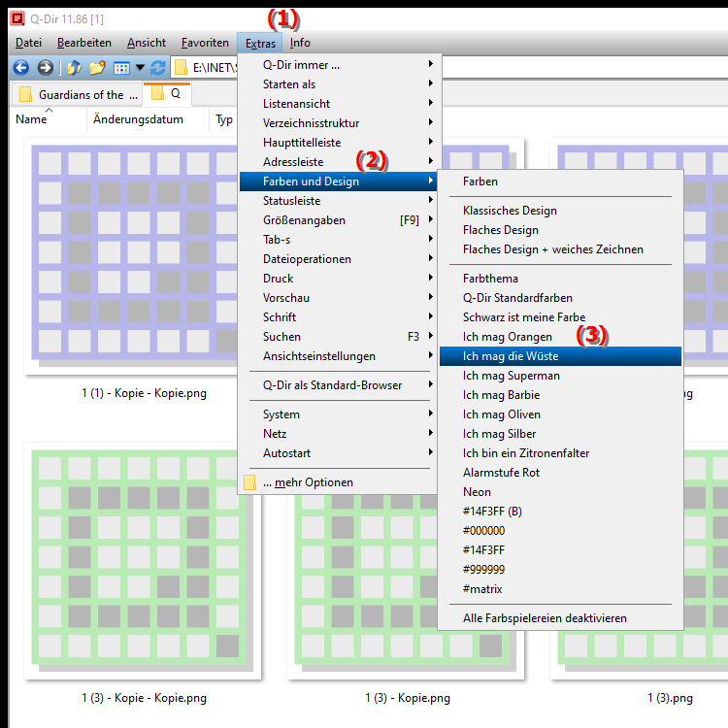Select Alle Farbspielereien deaktivieren
The height and width of the screenshot is (728, 728).
560,618
